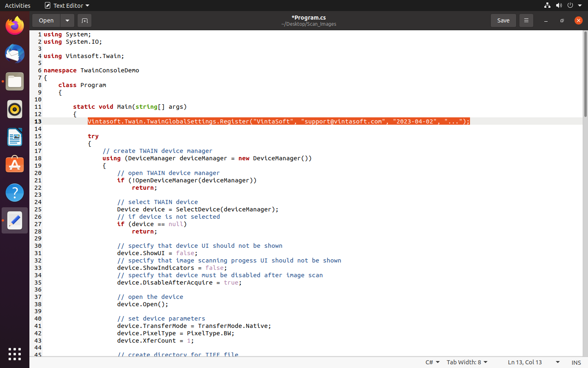The height and width of the screenshot is (368, 588).
Task: Click the vertical scrollbar handle
Action: pyautogui.click(x=585, y=74)
